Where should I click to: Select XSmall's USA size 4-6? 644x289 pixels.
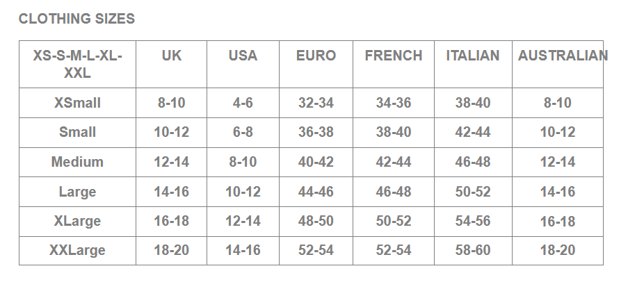243,103
